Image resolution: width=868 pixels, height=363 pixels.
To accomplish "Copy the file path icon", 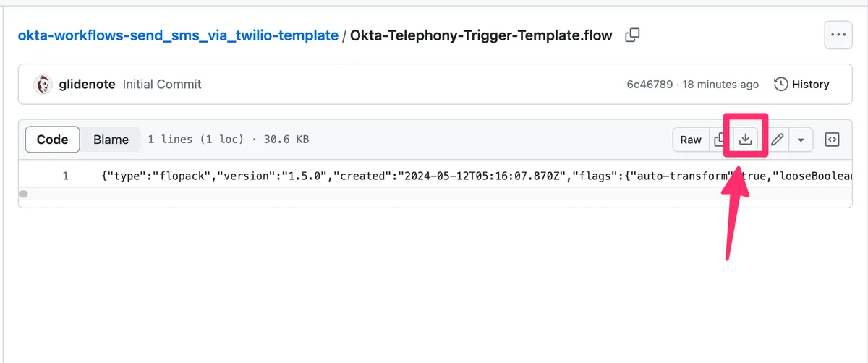I will pyautogui.click(x=632, y=35).
